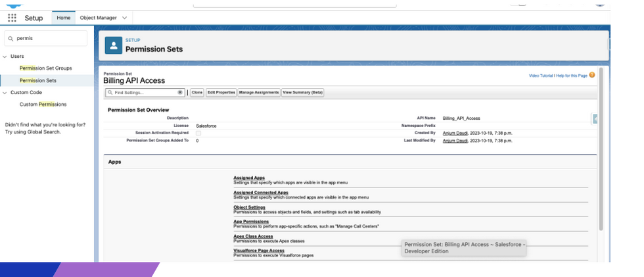Screen dimensions: 644x277
Task: Click the View Summary (Beta) button
Action: (303, 93)
